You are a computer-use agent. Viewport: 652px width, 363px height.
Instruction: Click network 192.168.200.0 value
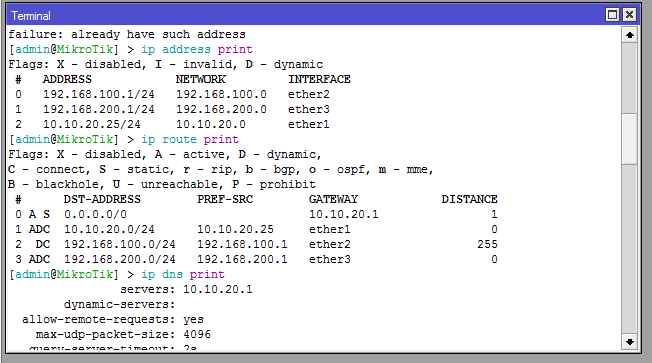pos(221,109)
